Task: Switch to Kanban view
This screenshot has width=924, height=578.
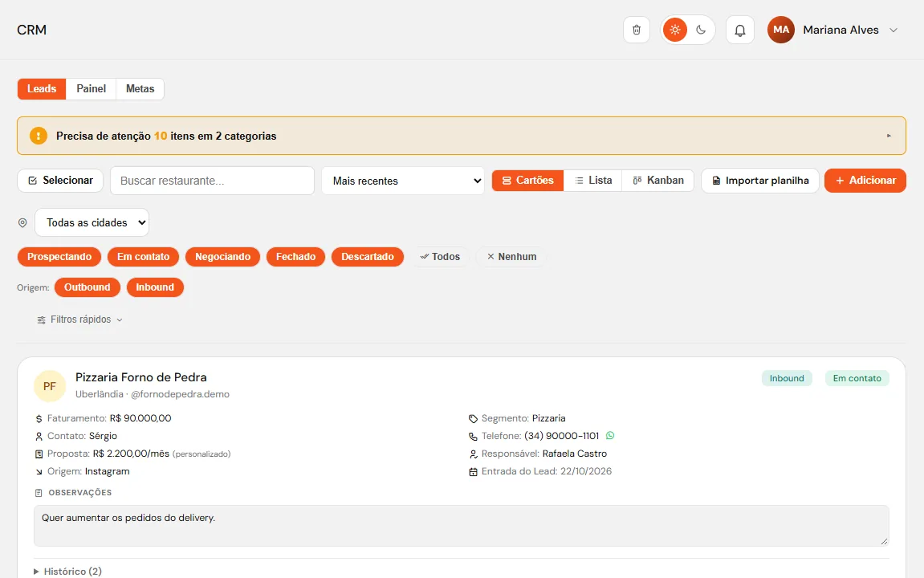Action: (x=658, y=181)
